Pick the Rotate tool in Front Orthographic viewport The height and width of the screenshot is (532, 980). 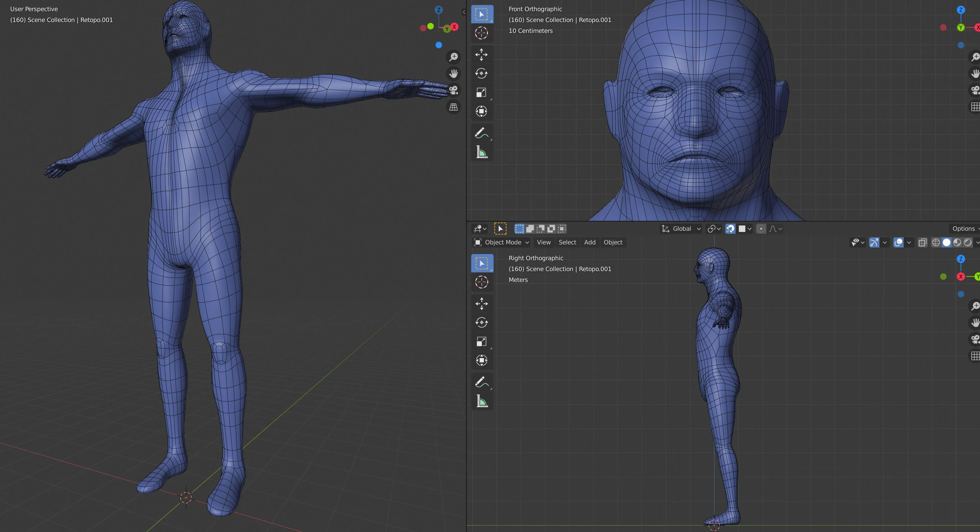[x=482, y=73]
